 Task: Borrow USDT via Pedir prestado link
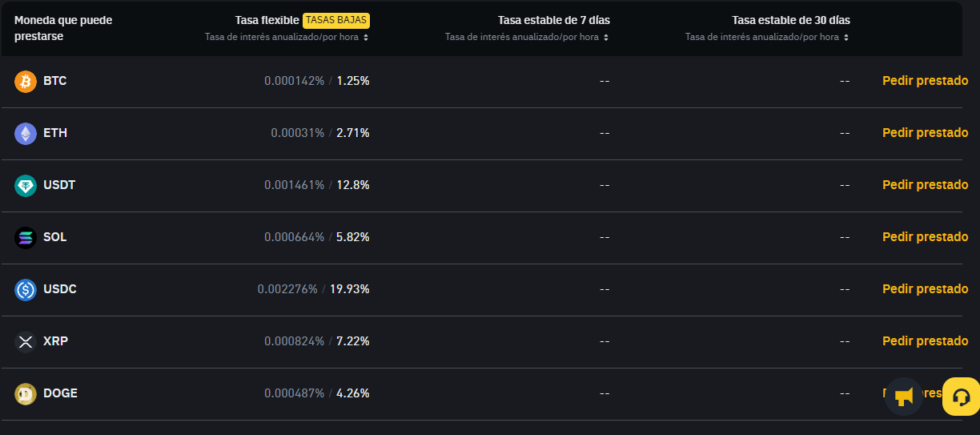click(x=925, y=185)
